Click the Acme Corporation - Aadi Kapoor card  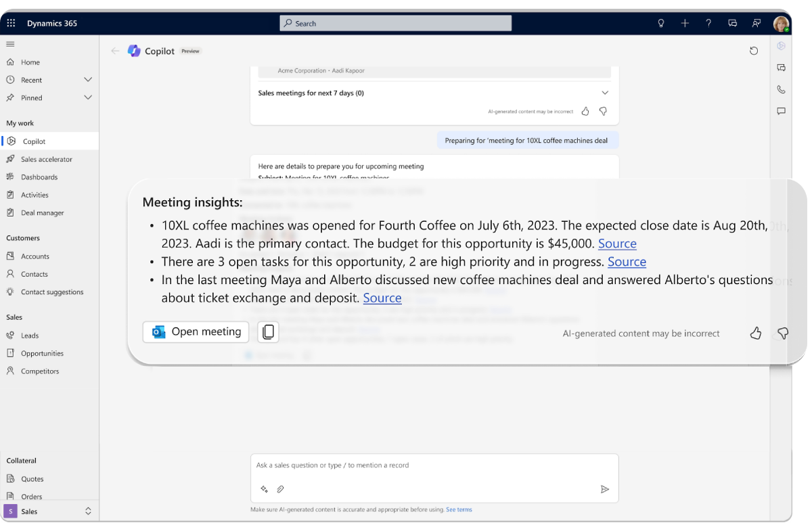point(434,71)
